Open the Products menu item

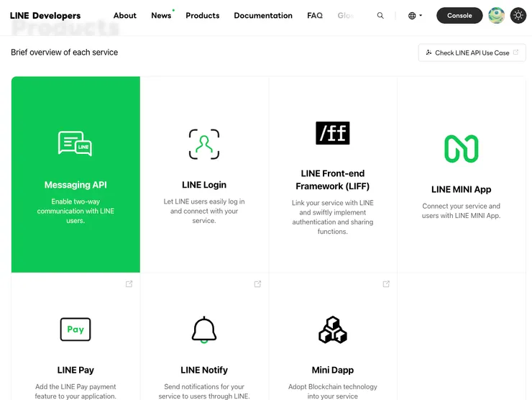(x=203, y=16)
